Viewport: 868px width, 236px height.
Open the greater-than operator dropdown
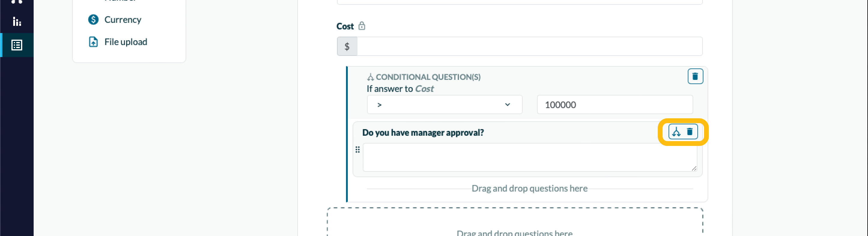[444, 105]
